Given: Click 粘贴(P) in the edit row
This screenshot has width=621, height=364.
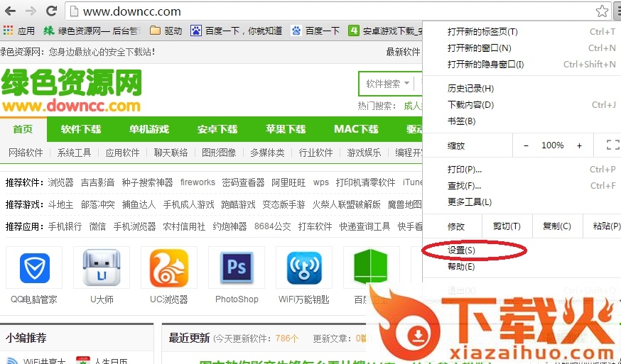Looking at the screenshot, I should point(603,226).
